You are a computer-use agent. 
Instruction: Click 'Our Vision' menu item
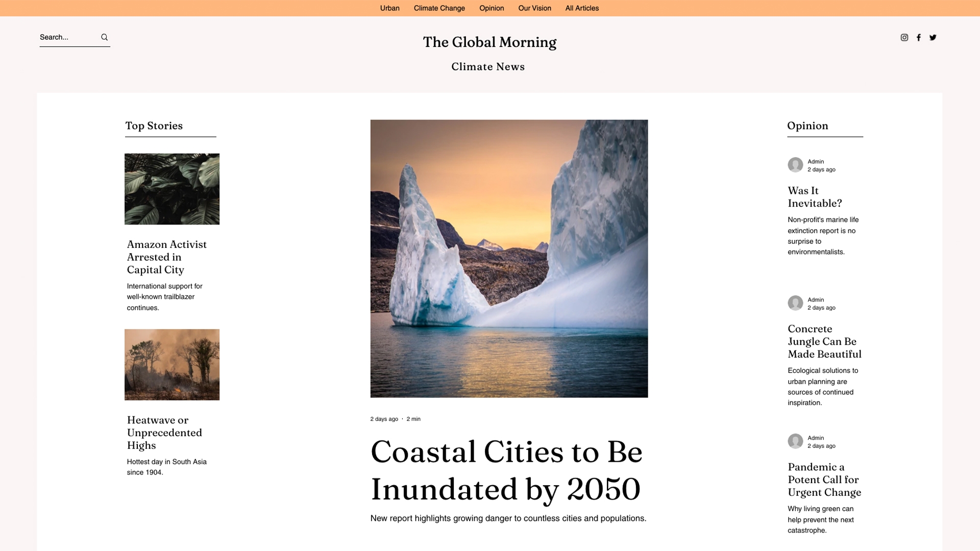534,8
